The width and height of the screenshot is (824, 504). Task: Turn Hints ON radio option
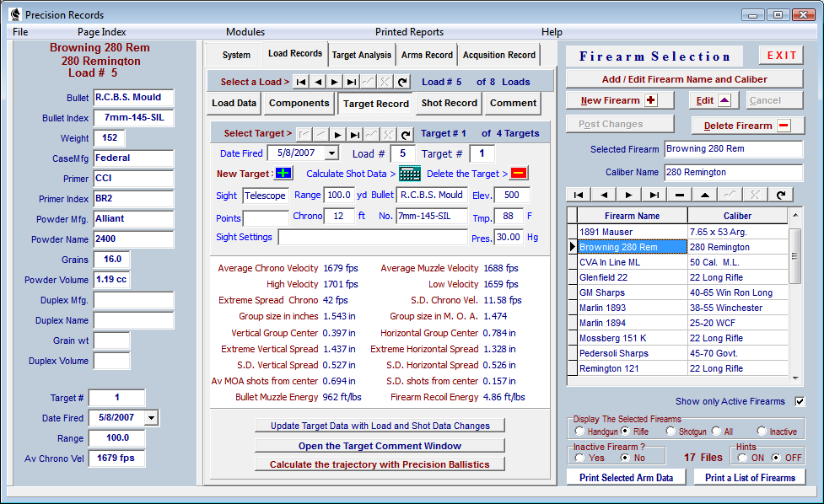pos(742,458)
